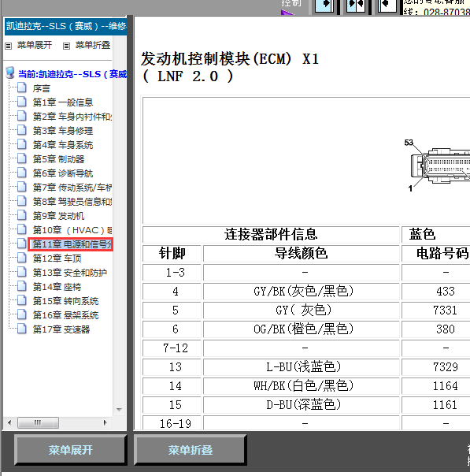Open 第9章 发动机 chapter
Viewport: 470px width, 476px height.
click(58, 216)
